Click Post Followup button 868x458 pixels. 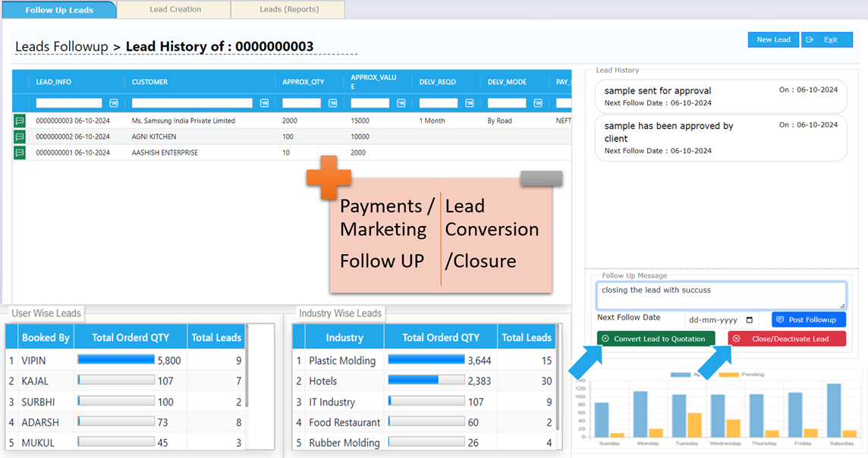[x=809, y=320]
